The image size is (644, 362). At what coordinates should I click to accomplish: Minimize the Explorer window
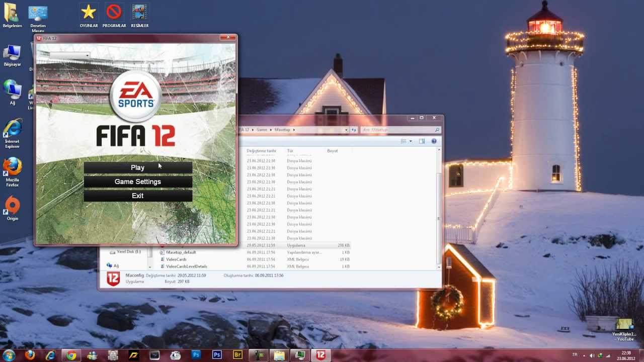[x=413, y=118]
